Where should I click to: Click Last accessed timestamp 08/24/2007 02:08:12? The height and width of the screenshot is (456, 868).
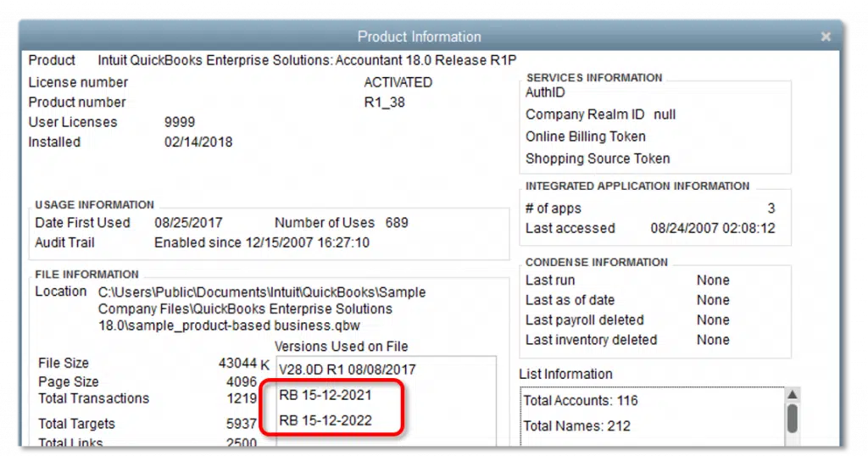(712, 229)
